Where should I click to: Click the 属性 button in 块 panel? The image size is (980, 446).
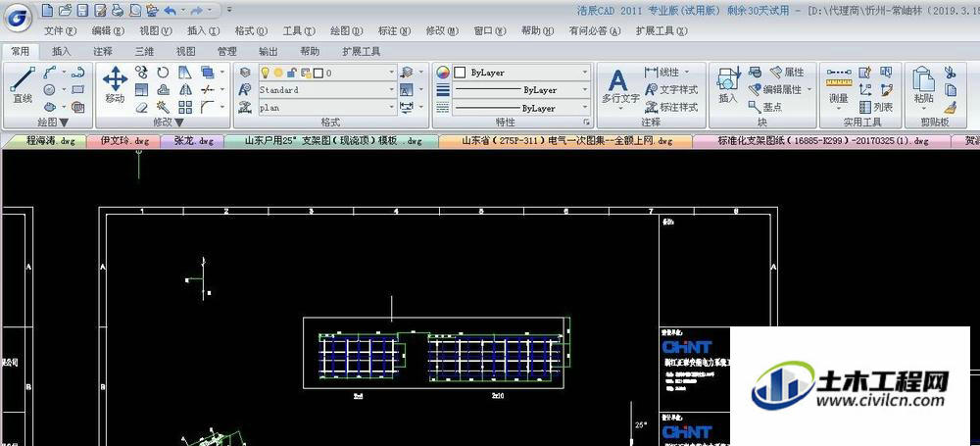787,73
